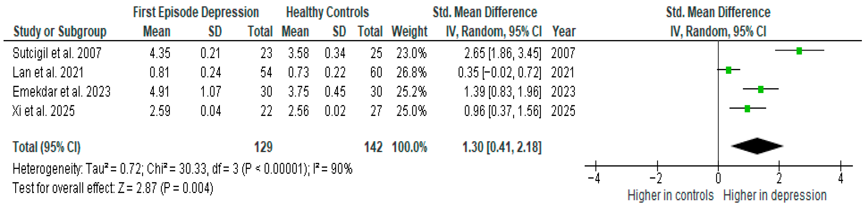Screen dimensions: 868x207
Task: Click the "Study or Subgroup" column header
Action: click(x=60, y=31)
